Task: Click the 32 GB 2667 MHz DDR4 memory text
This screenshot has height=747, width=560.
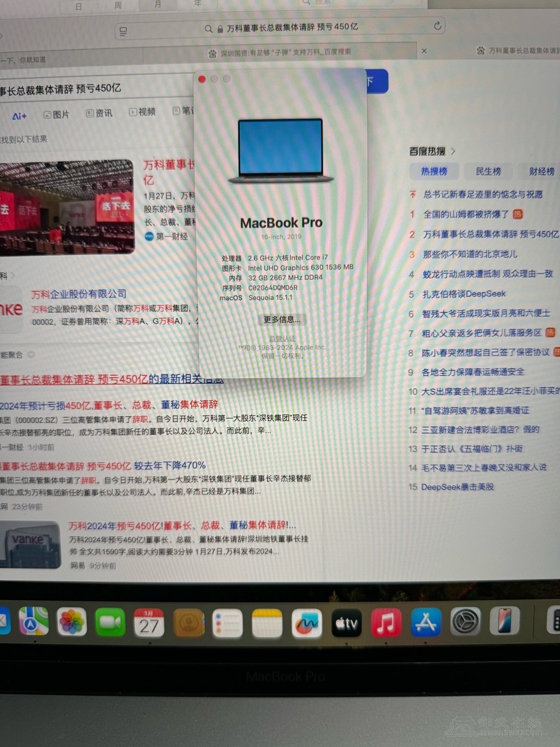Action: pos(285,278)
